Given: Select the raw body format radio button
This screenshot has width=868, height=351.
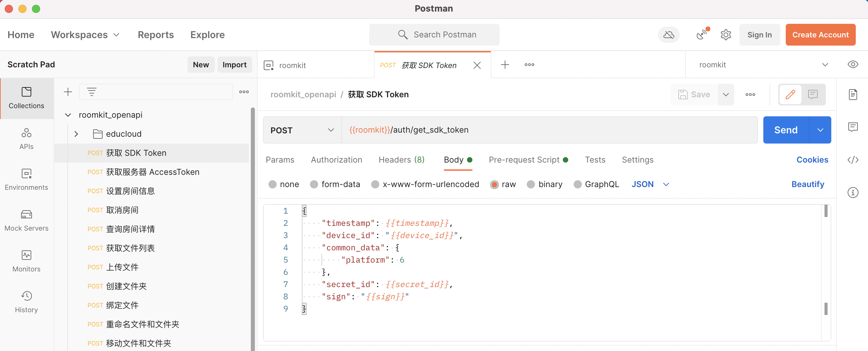Looking at the screenshot, I should tap(494, 184).
